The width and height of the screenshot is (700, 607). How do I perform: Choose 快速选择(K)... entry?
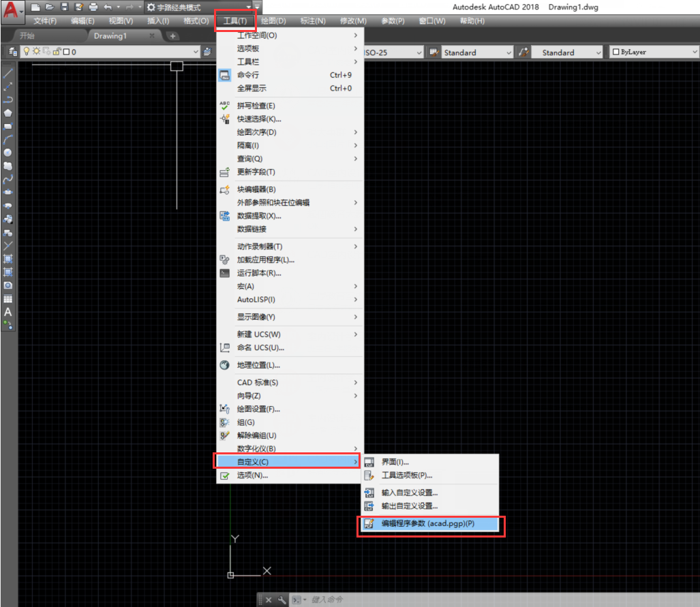point(290,119)
